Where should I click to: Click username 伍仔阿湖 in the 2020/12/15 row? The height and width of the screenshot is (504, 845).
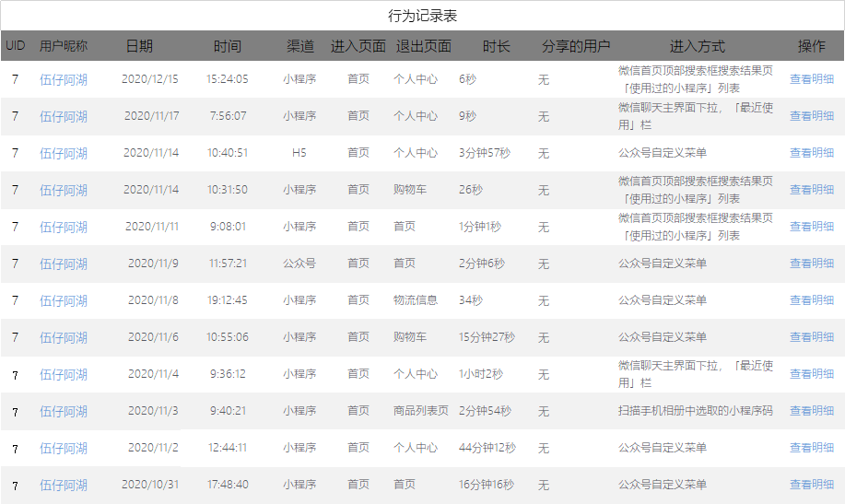click(x=64, y=79)
